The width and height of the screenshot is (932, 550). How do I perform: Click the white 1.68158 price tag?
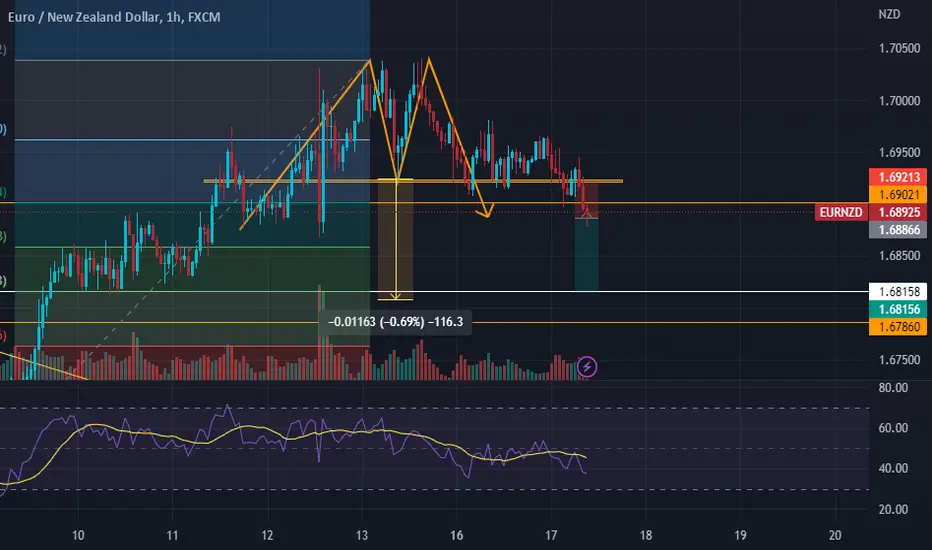(898, 291)
